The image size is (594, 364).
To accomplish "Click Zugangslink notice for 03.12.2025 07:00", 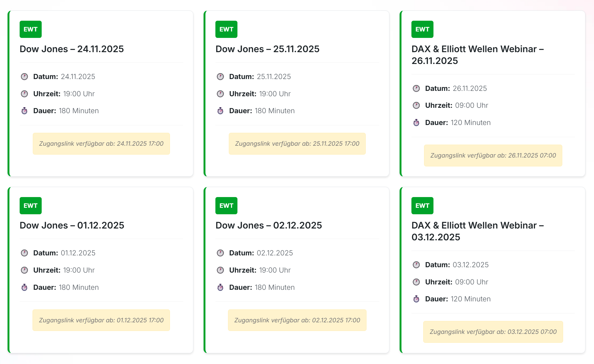I will pyautogui.click(x=493, y=332).
